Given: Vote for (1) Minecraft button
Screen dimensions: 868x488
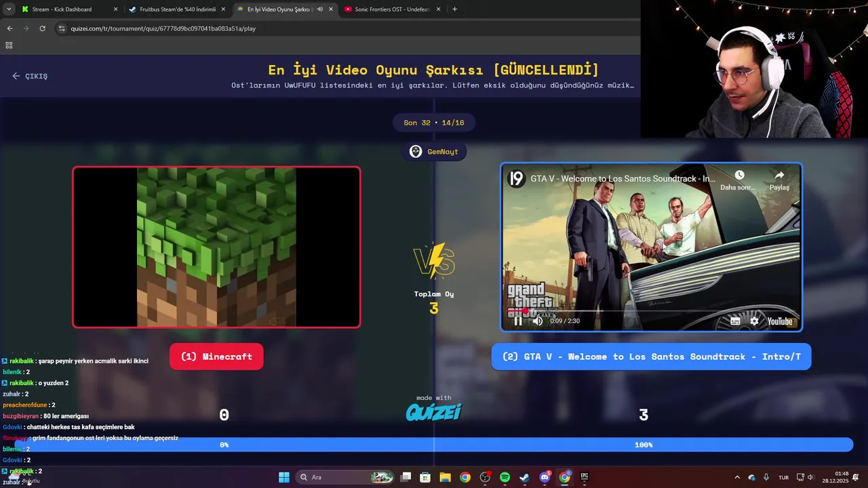Looking at the screenshot, I should click(x=216, y=357).
